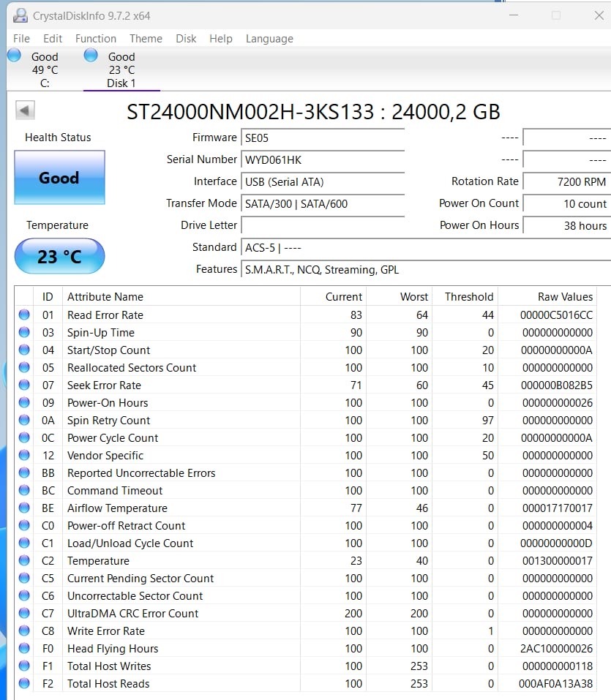Image resolution: width=611 pixels, height=700 pixels.
Task: Click status dot for Write Error Rate
Action: pos(24,631)
